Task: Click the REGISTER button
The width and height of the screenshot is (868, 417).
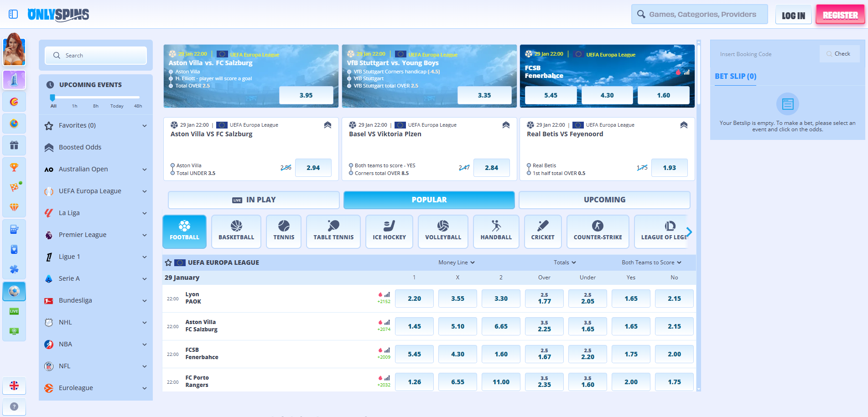Action: pos(840,15)
